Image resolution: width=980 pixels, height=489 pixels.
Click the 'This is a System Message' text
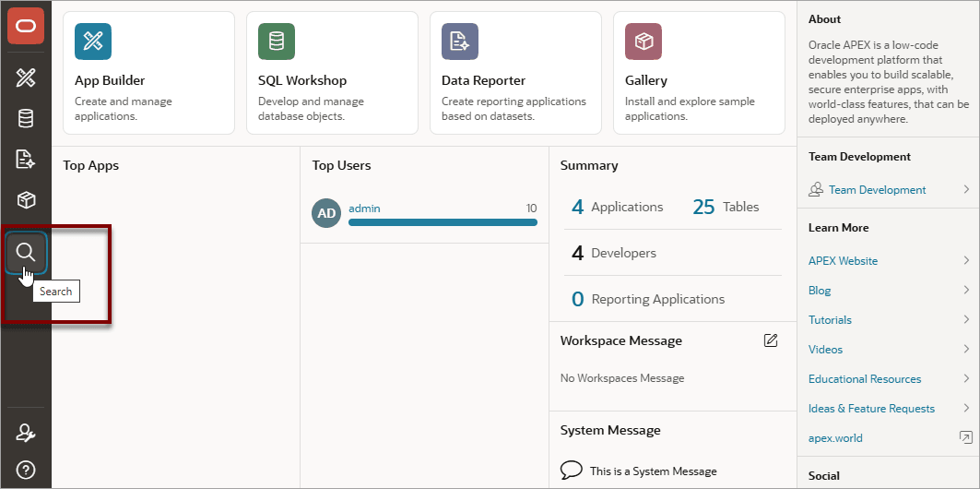653,471
